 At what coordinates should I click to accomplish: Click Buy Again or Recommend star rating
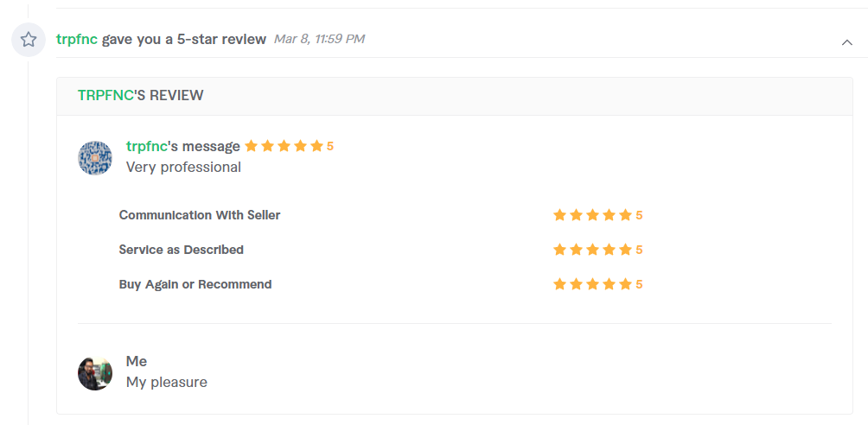592,284
